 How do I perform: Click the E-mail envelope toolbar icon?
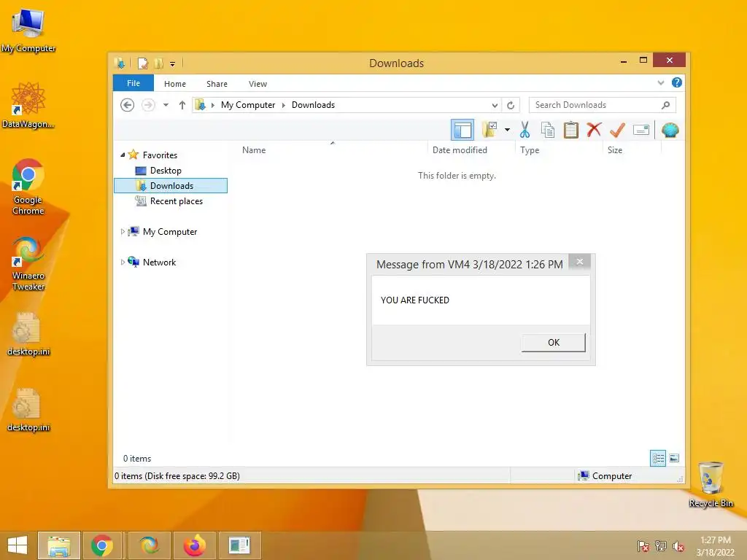[641, 130]
